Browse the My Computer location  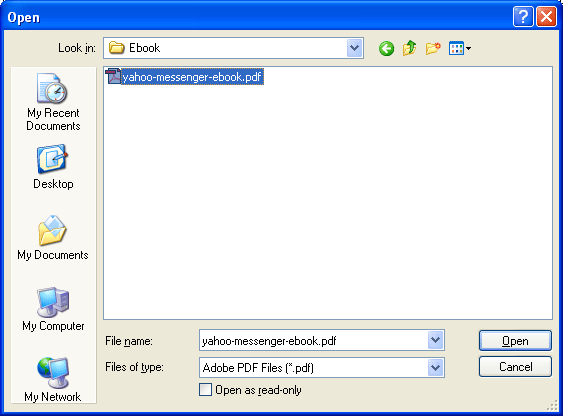[x=53, y=309]
